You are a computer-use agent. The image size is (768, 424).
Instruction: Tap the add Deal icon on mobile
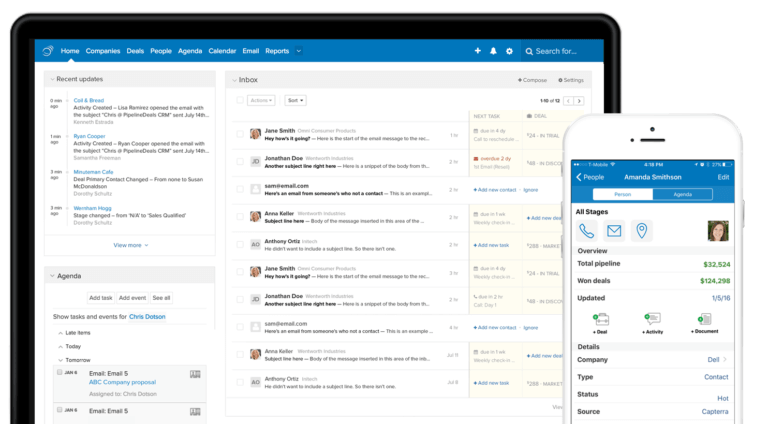click(599, 321)
